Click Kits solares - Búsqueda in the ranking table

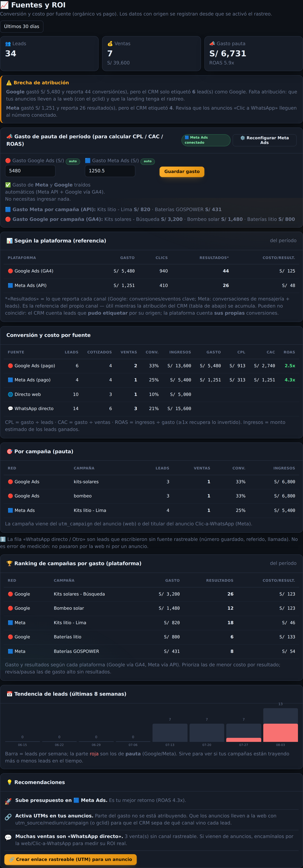(x=79, y=594)
